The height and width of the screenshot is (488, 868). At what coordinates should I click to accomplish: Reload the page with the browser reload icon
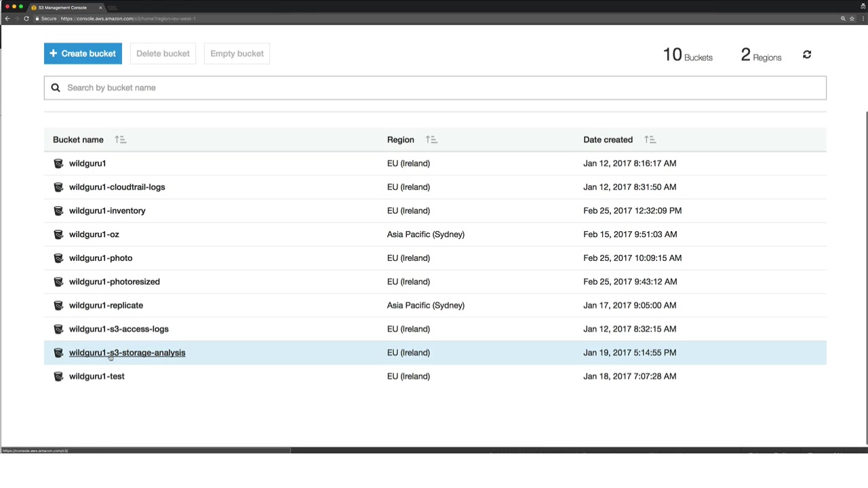(26, 18)
